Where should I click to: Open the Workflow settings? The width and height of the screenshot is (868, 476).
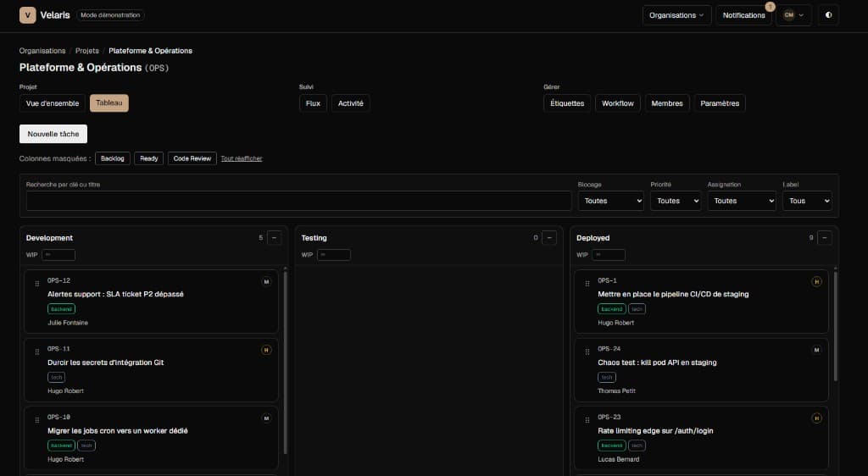618,103
